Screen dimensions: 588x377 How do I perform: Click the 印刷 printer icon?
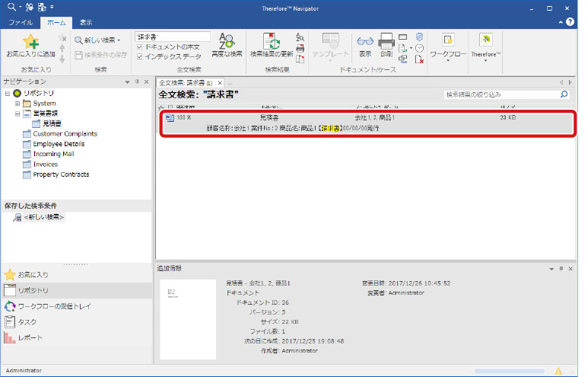coord(386,45)
